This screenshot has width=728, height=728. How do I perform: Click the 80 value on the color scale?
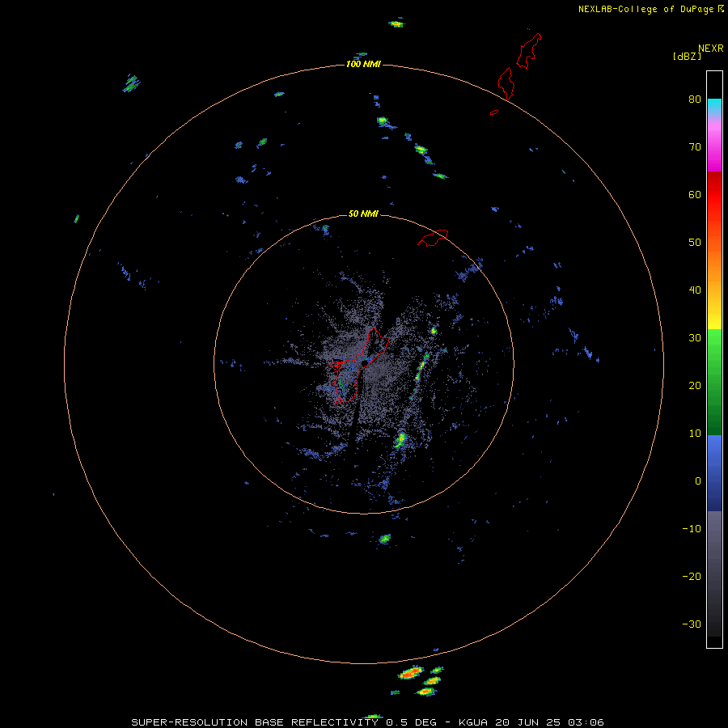(x=695, y=99)
